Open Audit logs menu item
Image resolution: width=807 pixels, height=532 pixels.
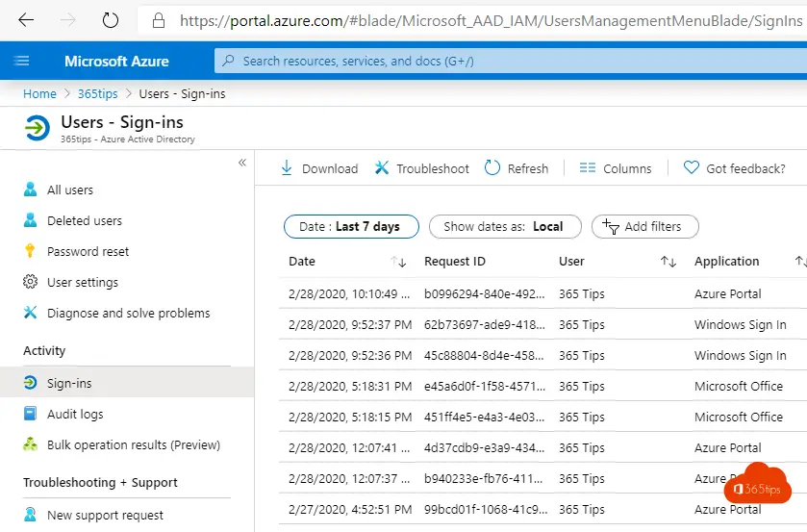pos(75,414)
